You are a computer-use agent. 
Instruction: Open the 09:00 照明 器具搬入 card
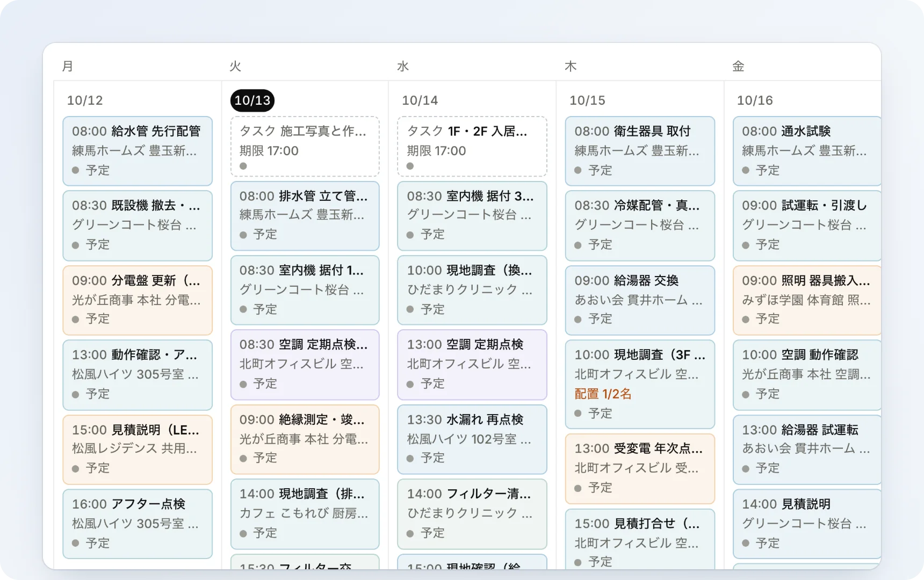(x=807, y=300)
